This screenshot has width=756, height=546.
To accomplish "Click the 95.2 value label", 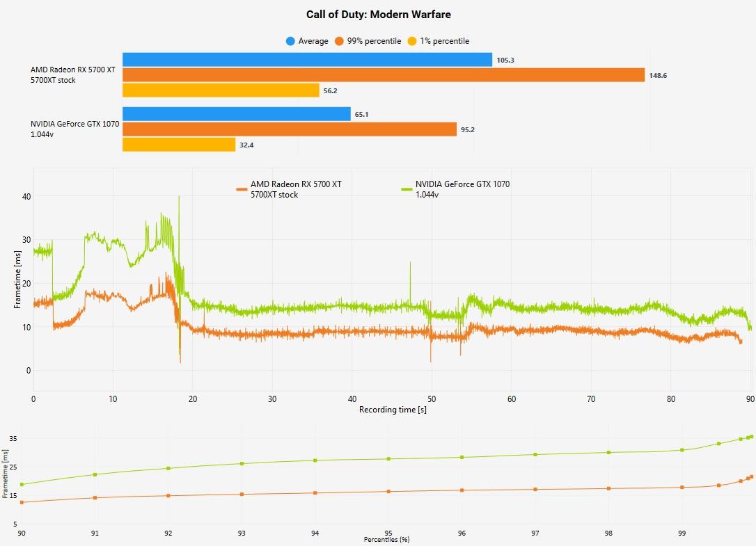I will click(468, 129).
